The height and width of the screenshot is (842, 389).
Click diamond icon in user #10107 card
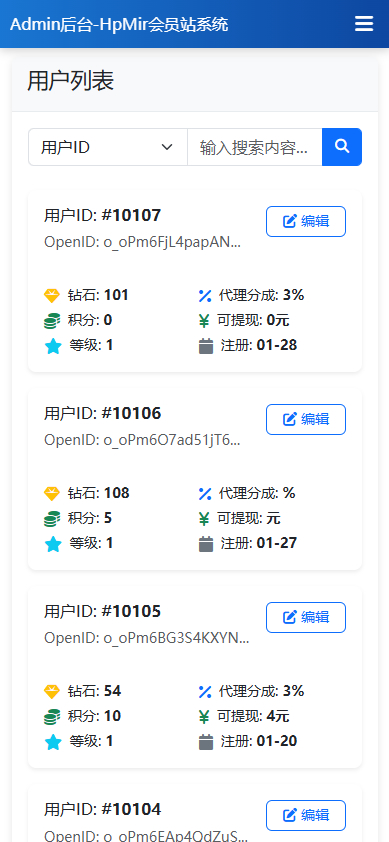[52, 295]
